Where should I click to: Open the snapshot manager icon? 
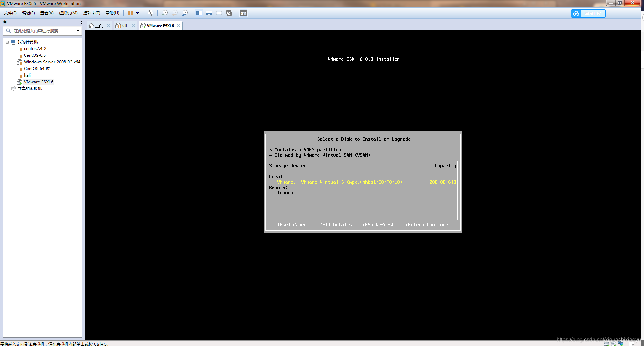[x=185, y=13]
